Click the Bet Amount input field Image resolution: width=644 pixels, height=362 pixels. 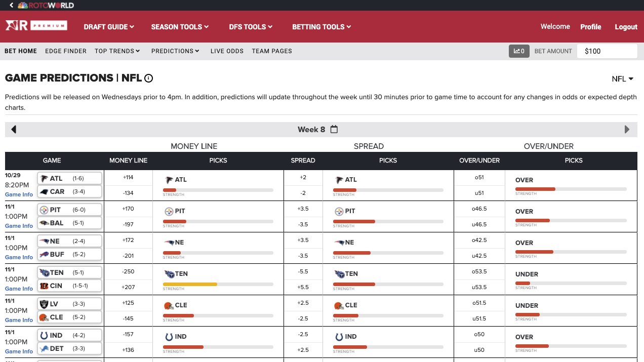coord(607,51)
